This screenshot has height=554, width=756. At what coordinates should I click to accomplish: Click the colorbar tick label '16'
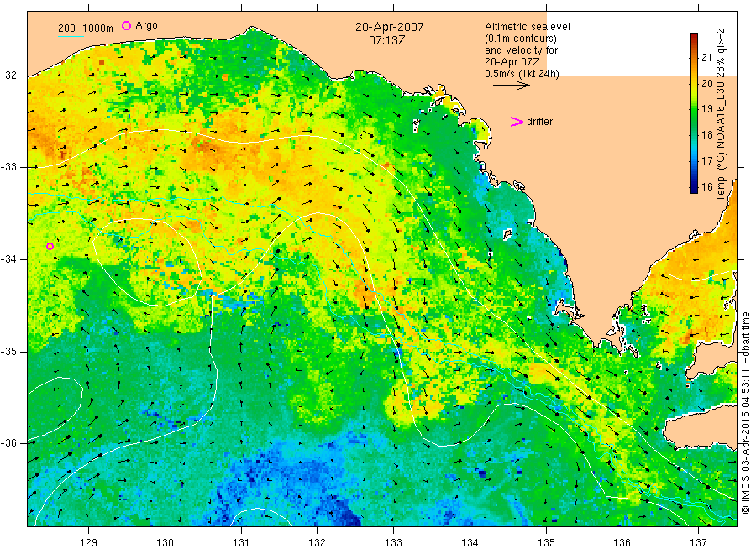[x=706, y=186]
